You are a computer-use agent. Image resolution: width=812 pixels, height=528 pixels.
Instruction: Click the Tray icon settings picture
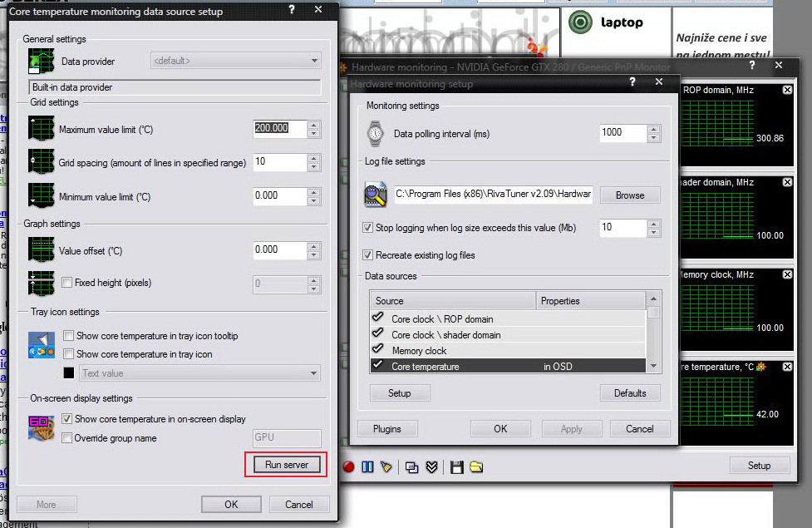pyautogui.click(x=42, y=345)
